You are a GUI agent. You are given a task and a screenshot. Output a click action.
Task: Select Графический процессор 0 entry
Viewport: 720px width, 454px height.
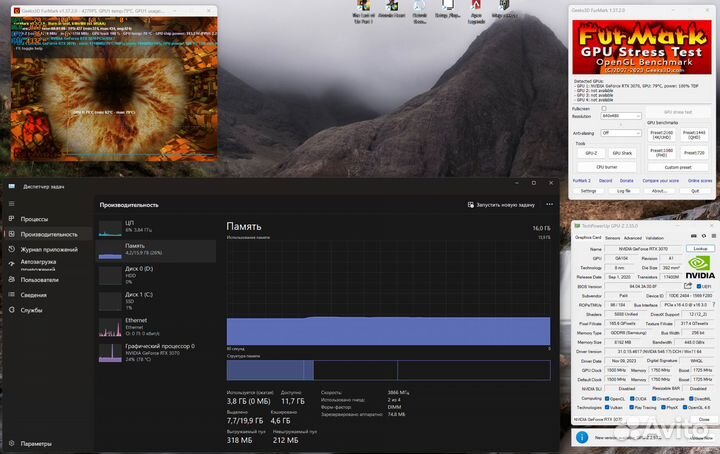click(156, 353)
